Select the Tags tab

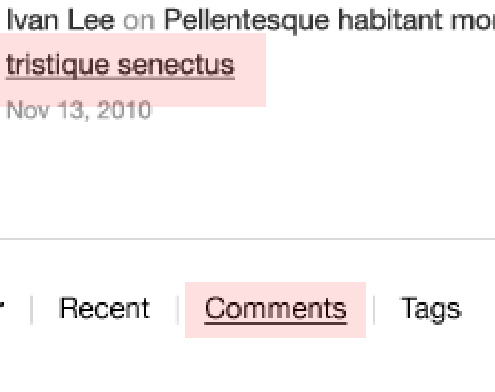click(431, 309)
